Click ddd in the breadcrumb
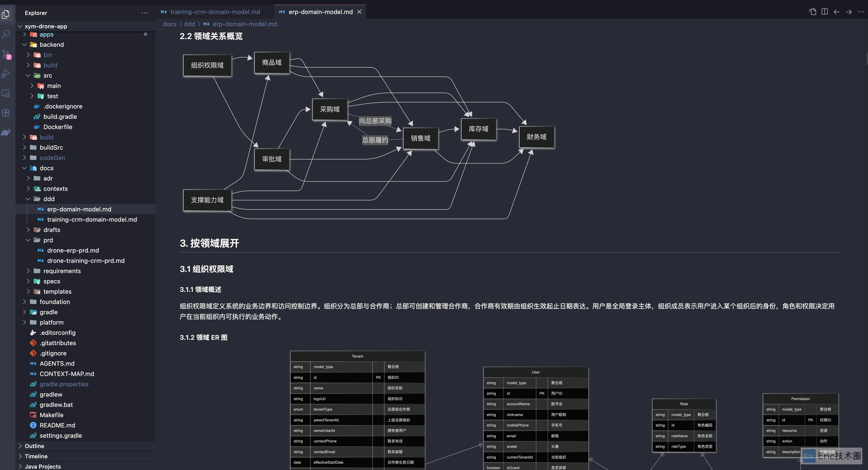 [189, 24]
